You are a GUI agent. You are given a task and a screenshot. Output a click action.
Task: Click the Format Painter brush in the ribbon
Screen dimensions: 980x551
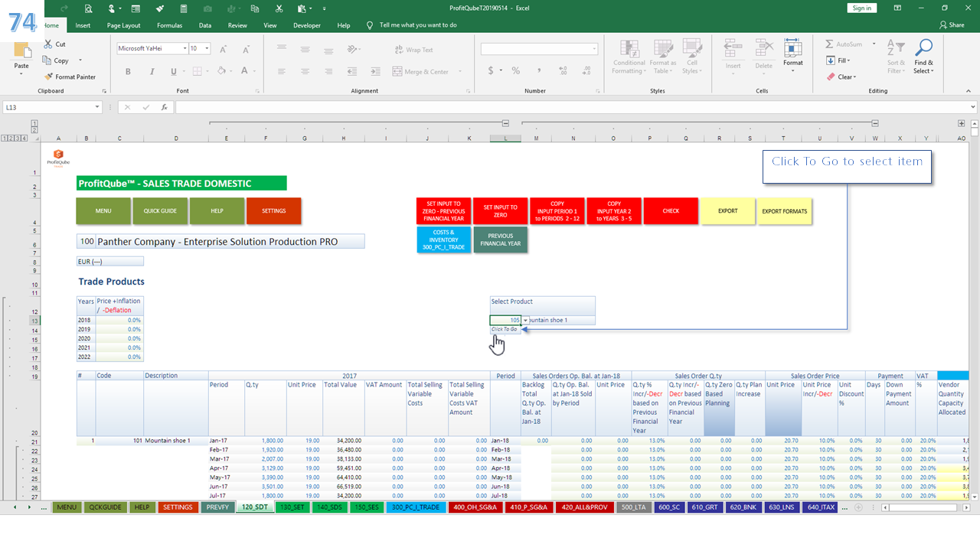click(49, 77)
